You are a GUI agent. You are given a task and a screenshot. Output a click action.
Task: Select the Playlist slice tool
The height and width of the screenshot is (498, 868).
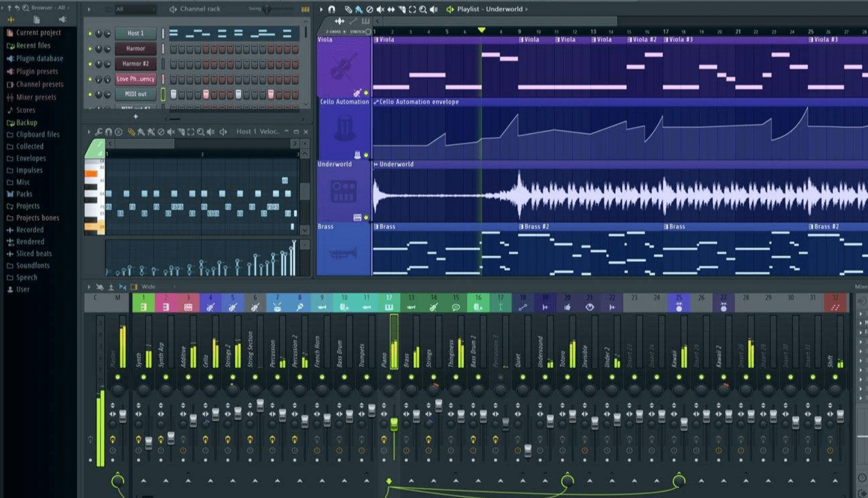tap(402, 9)
